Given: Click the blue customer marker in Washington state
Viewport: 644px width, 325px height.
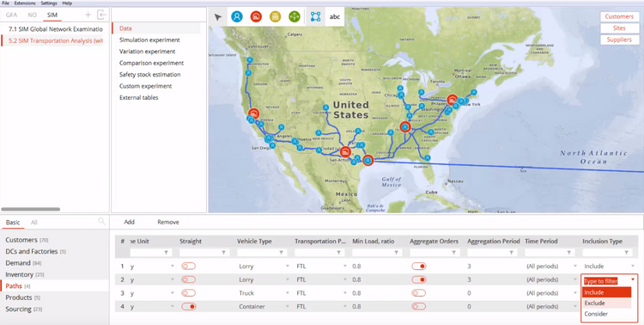Looking at the screenshot, I should (250, 59).
